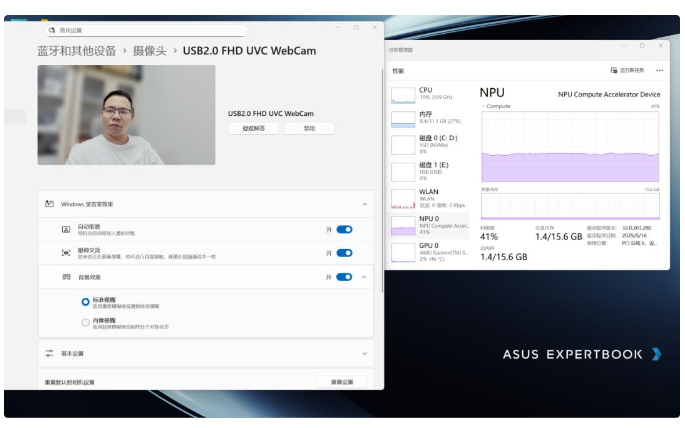685x428 pixels.
Task: Select CPU in Task Manager performance list
Action: pos(430,93)
